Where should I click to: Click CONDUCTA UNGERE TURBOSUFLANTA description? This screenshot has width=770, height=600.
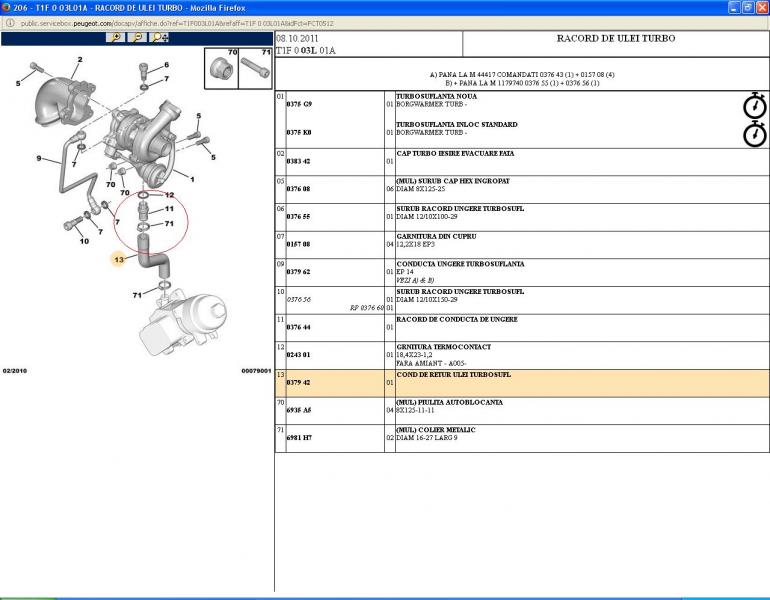pyautogui.click(x=460, y=264)
